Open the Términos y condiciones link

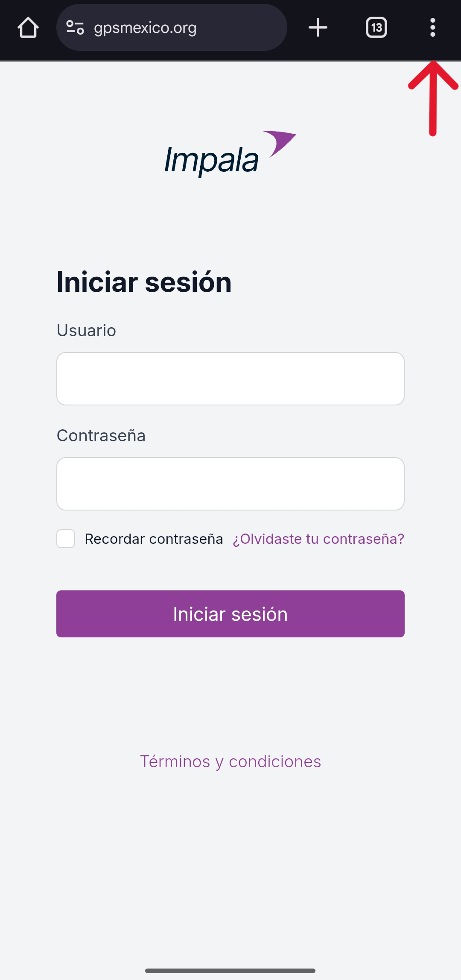tap(230, 762)
